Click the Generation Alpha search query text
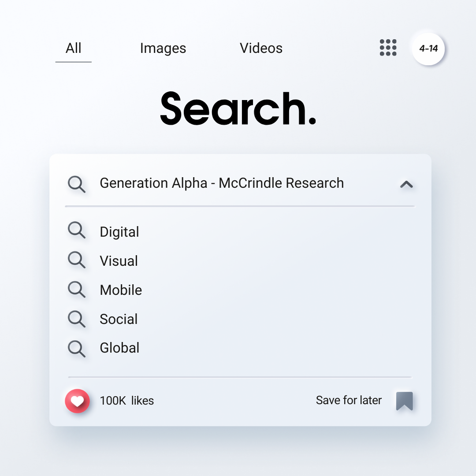 tap(222, 183)
